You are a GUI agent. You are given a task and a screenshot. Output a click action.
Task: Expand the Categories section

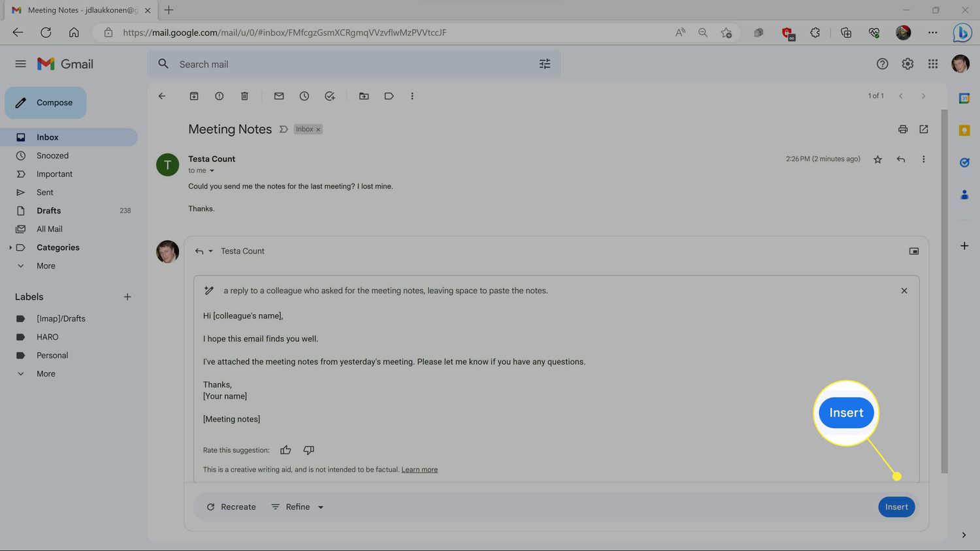10,247
